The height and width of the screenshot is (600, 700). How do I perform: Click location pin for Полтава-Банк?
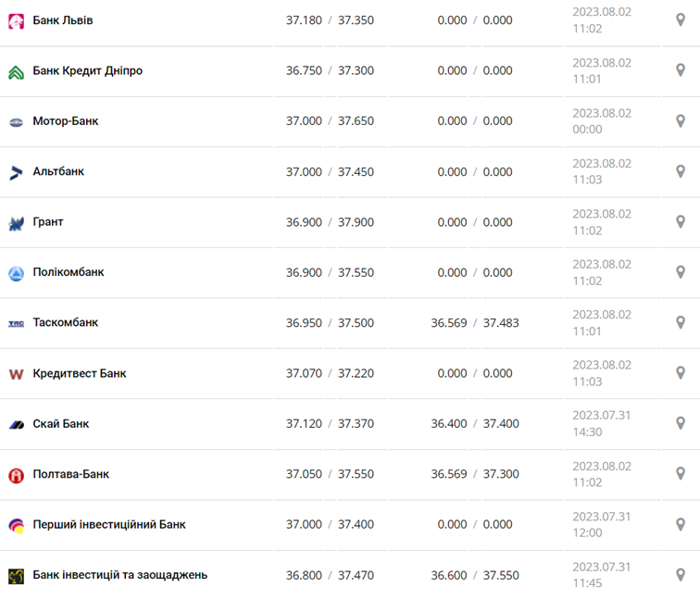680,474
